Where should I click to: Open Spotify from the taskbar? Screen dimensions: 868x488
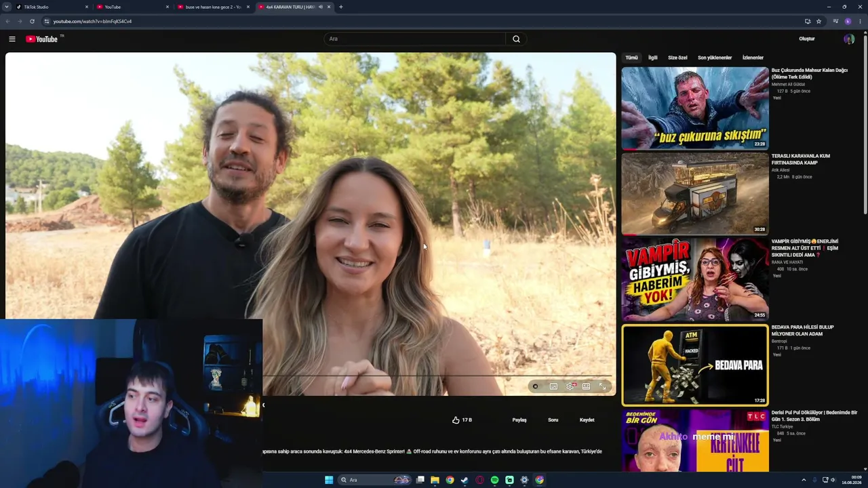(x=494, y=480)
